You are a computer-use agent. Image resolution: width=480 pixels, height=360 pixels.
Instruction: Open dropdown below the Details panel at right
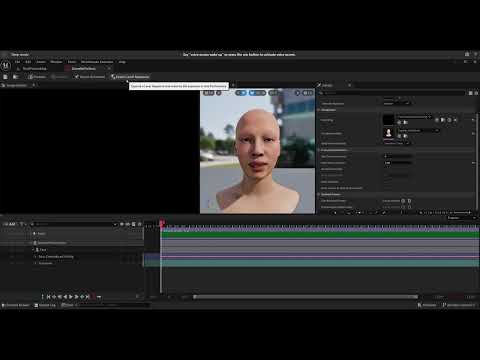click(x=462, y=218)
